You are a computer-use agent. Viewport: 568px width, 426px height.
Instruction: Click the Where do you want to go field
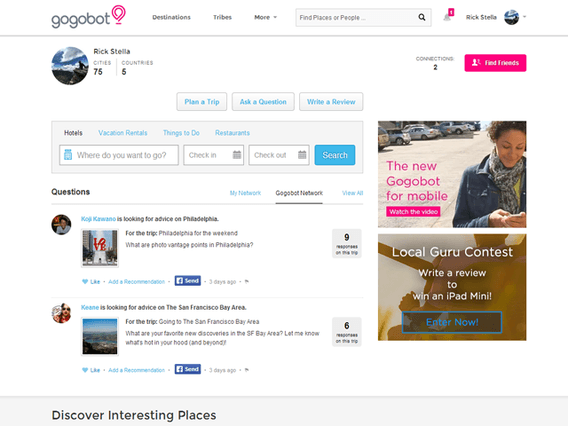pos(119,155)
